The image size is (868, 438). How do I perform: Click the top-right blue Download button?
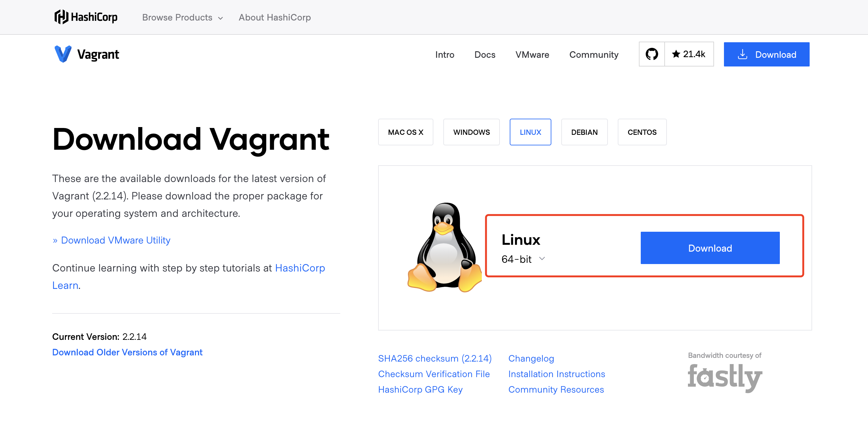click(766, 54)
